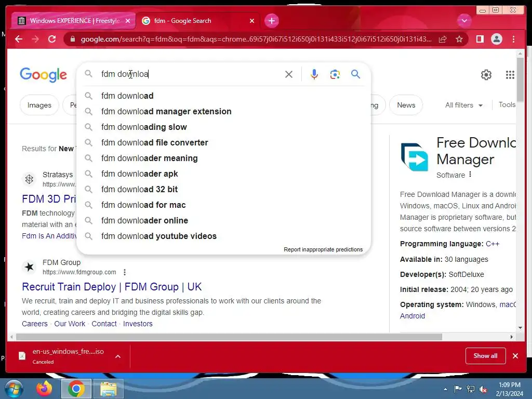Click the Stratasys favicon
532x399 pixels.
[x=29, y=179]
